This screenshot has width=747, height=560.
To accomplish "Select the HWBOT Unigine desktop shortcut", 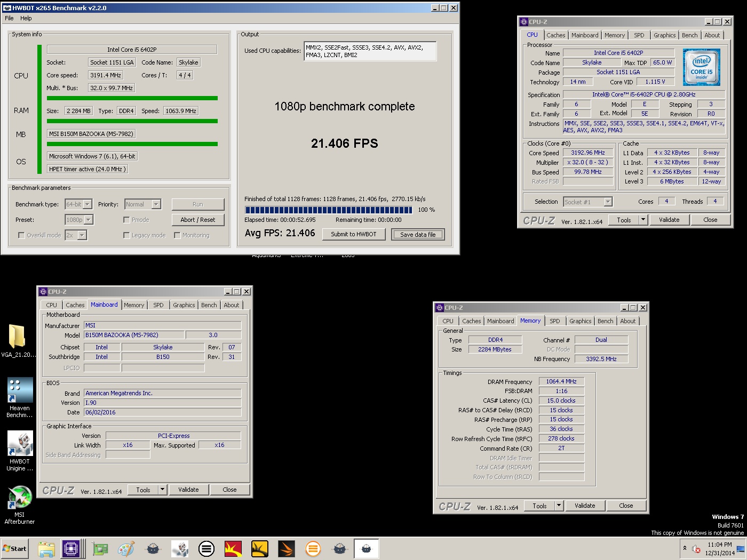I will pos(19,451).
